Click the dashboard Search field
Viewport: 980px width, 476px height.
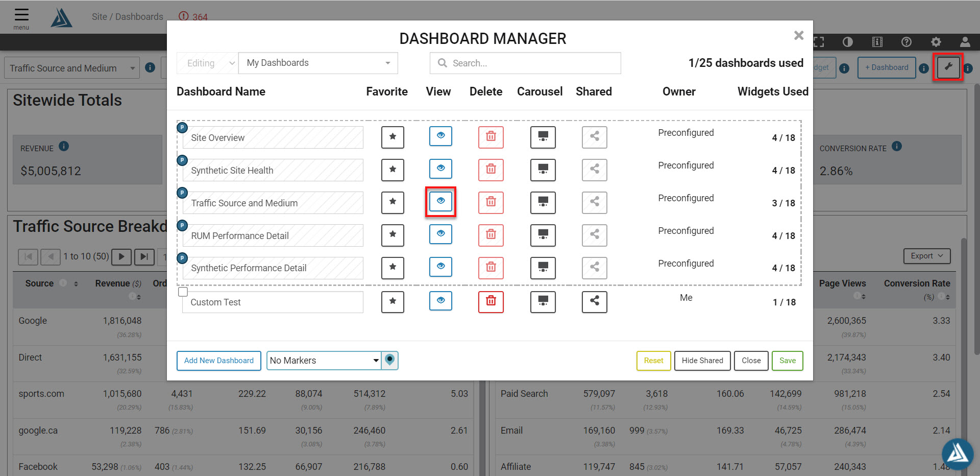click(525, 63)
